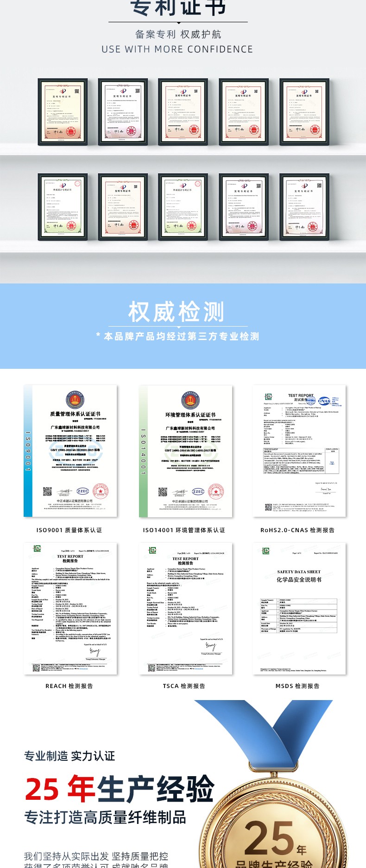This screenshot has width=366, height=868.
Task: Click the 'REACH 检测报告' caption
Action: coord(69,686)
